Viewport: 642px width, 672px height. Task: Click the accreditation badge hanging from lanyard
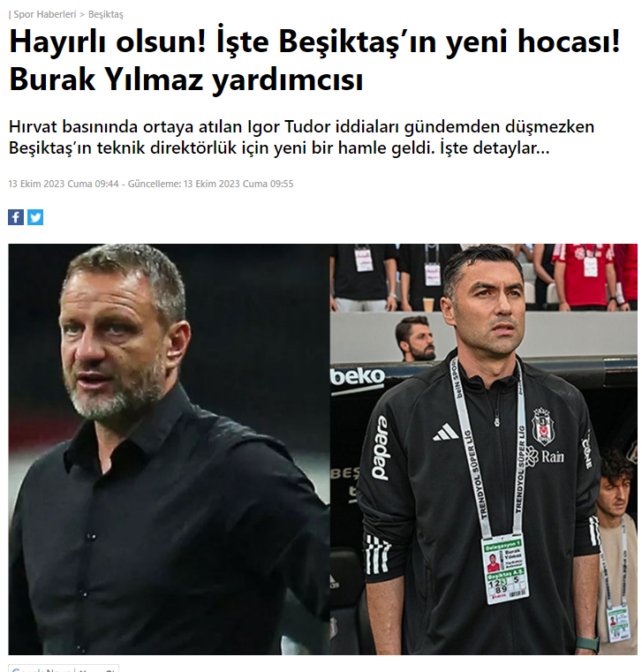click(x=506, y=569)
